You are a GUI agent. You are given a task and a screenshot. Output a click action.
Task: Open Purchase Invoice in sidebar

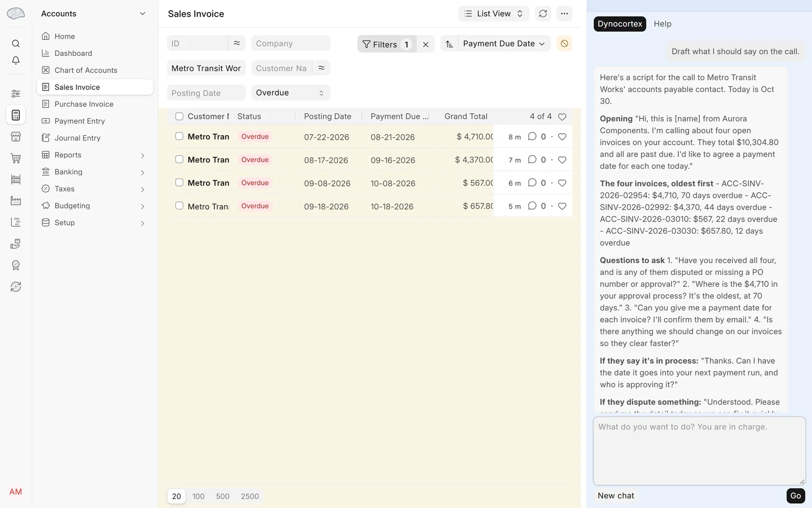95,104
